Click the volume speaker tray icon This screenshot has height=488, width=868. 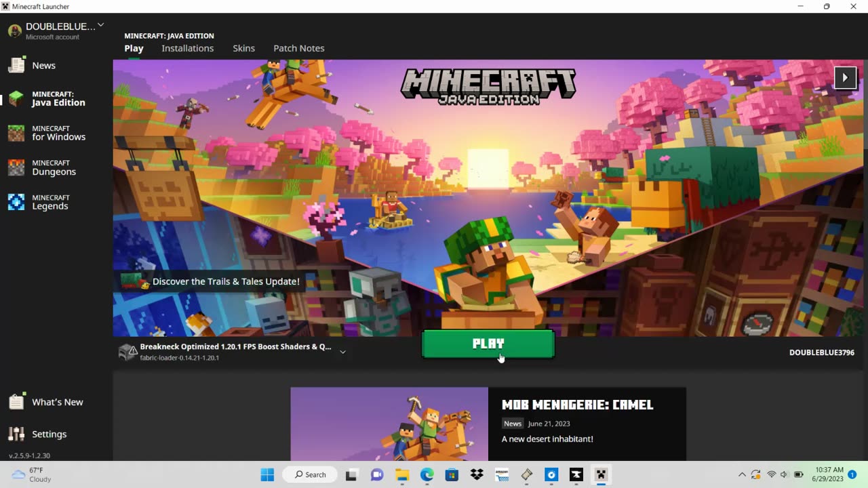pyautogui.click(x=784, y=474)
